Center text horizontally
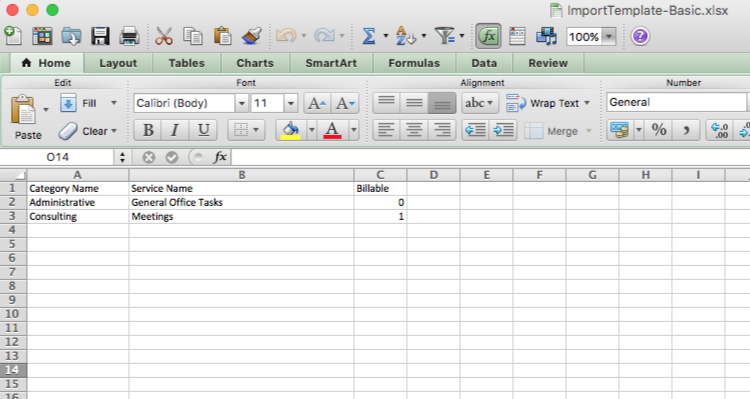 click(414, 130)
